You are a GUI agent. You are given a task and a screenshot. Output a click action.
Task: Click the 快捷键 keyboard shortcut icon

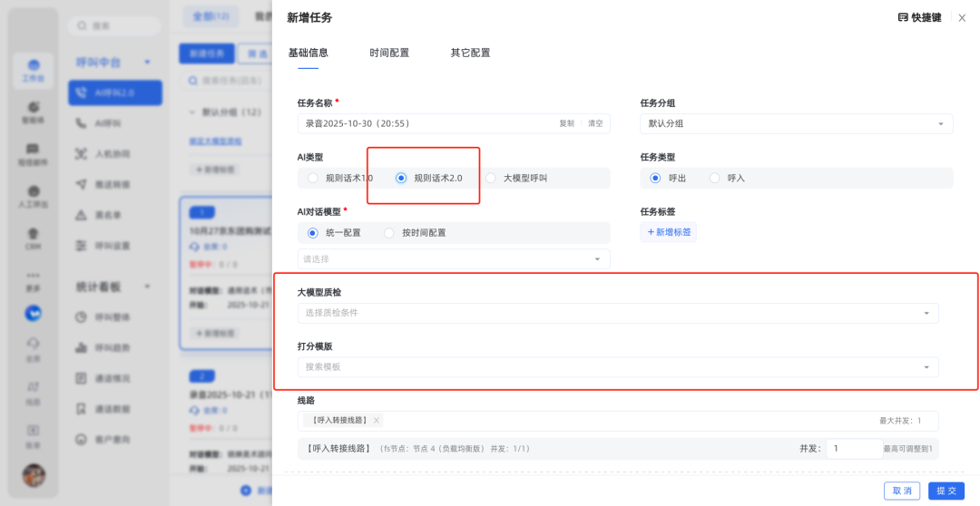tap(903, 17)
